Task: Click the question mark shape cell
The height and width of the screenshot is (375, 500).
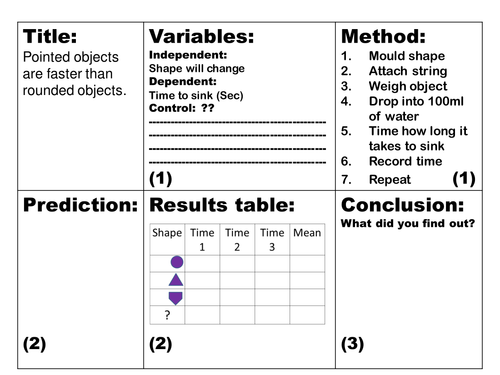Action: click(x=167, y=315)
